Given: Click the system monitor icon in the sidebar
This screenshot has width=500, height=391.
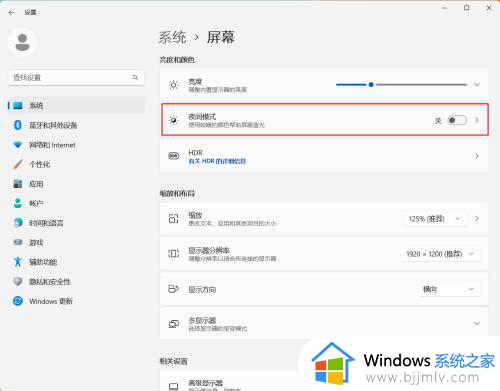Looking at the screenshot, I should 18,106.
